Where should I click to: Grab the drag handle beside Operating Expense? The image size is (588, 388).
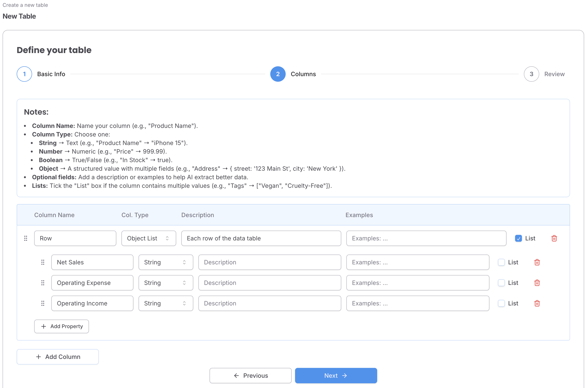(x=43, y=283)
